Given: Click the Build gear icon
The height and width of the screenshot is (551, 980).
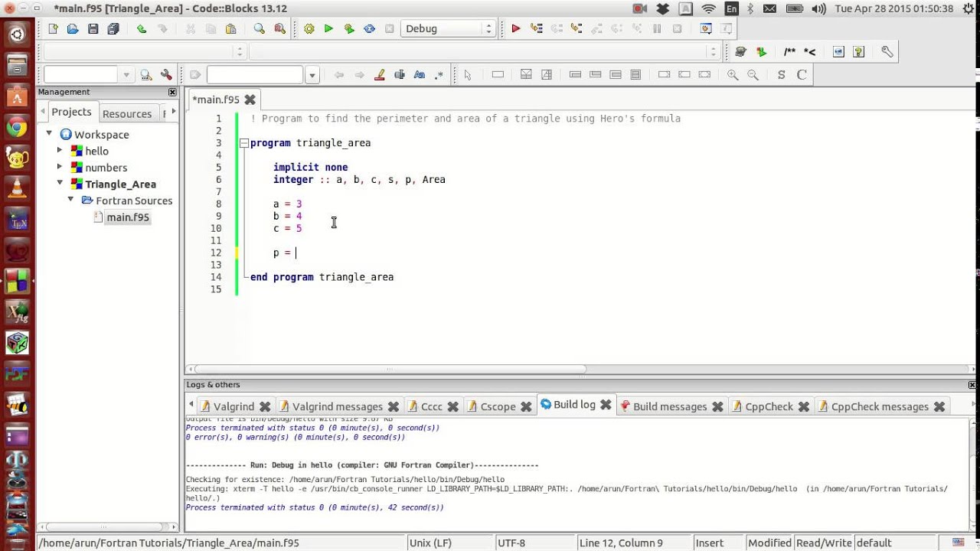Looking at the screenshot, I should [309, 29].
